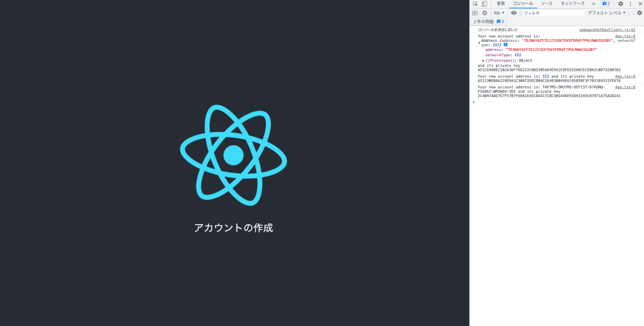Image resolution: width=644 pixels, height=326 pixels.
Task: Select the networkType: 152 property row
Action: click(503, 55)
